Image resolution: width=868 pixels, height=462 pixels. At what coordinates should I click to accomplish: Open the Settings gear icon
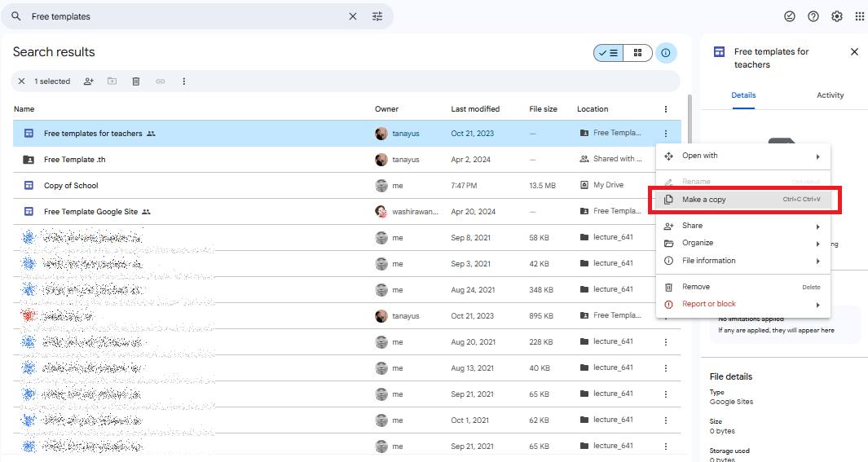click(836, 16)
